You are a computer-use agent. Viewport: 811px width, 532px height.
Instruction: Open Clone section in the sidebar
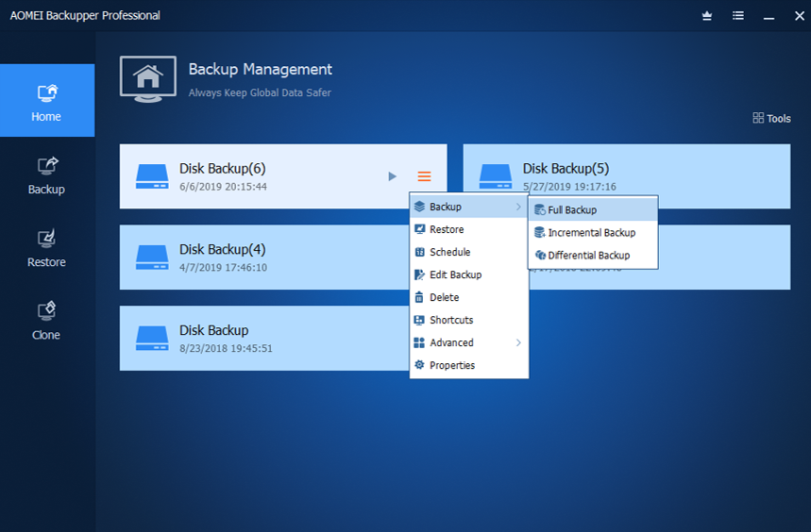click(47, 322)
